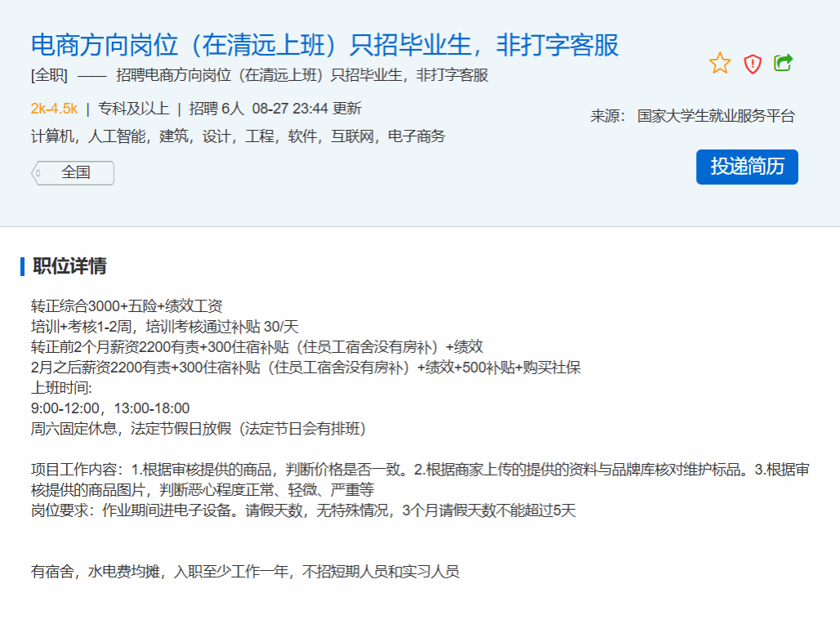
Task: Report the posting via red shield icon
Action: click(753, 64)
